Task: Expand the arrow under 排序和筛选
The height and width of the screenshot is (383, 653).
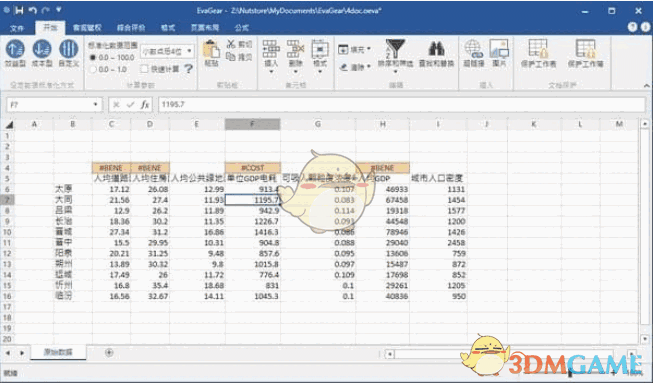Action: click(x=395, y=72)
